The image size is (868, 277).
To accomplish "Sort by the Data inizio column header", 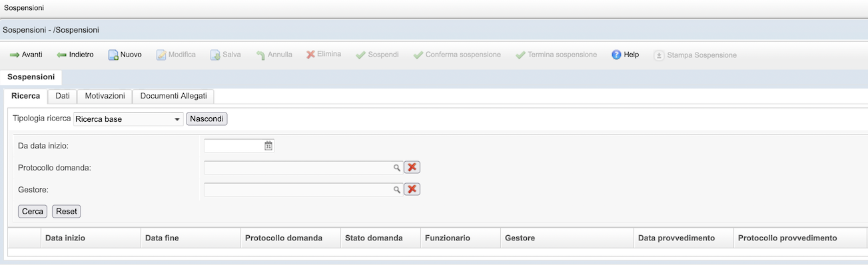I will 65,238.
